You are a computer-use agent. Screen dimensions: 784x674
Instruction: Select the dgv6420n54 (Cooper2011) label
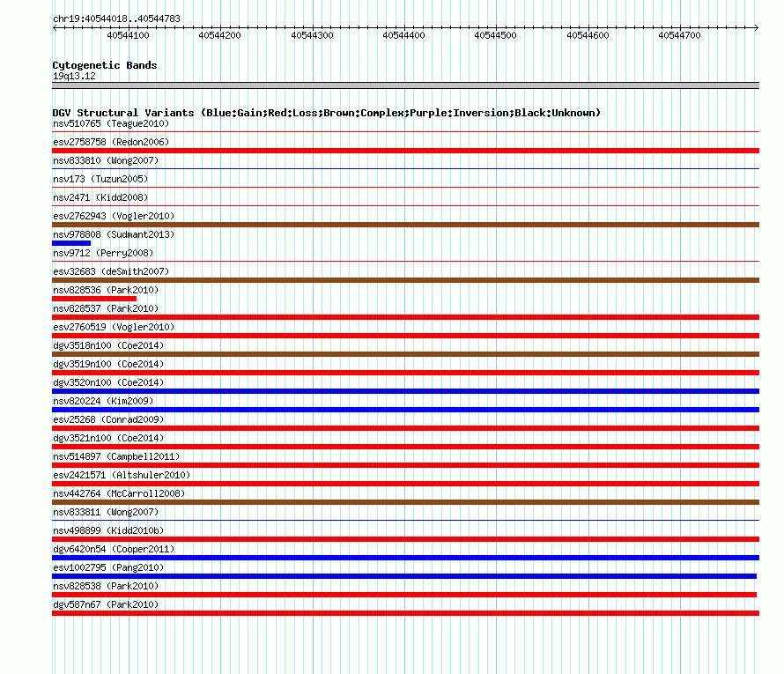[x=114, y=549]
